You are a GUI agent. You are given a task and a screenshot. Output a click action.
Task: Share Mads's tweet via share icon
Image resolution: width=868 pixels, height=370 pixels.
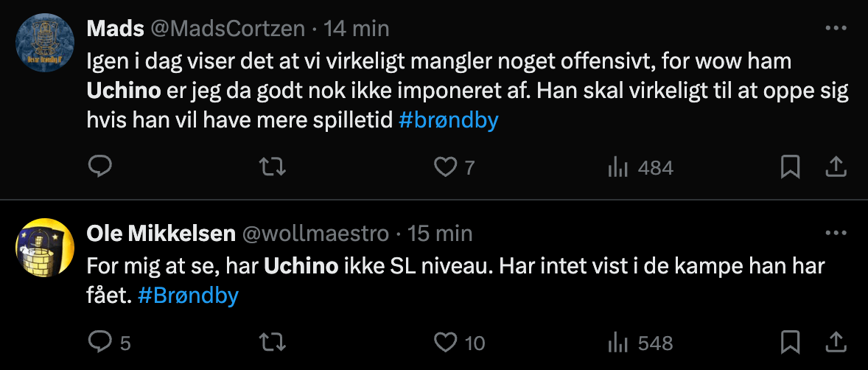point(836,167)
